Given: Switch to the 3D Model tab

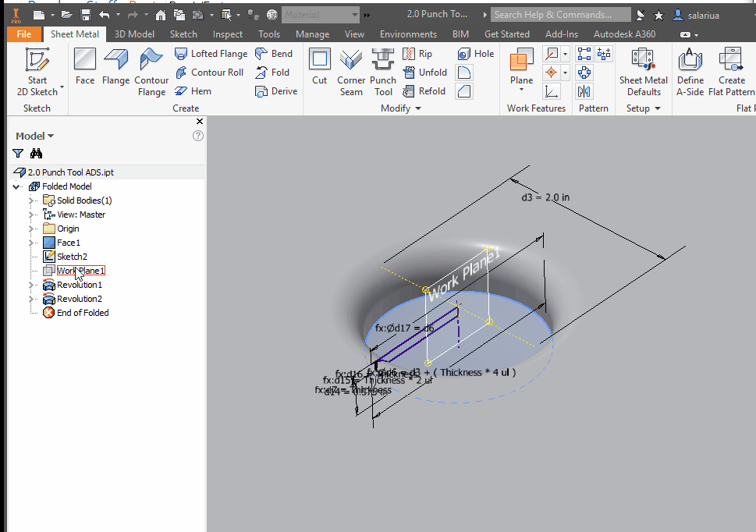Looking at the screenshot, I should 134,34.
